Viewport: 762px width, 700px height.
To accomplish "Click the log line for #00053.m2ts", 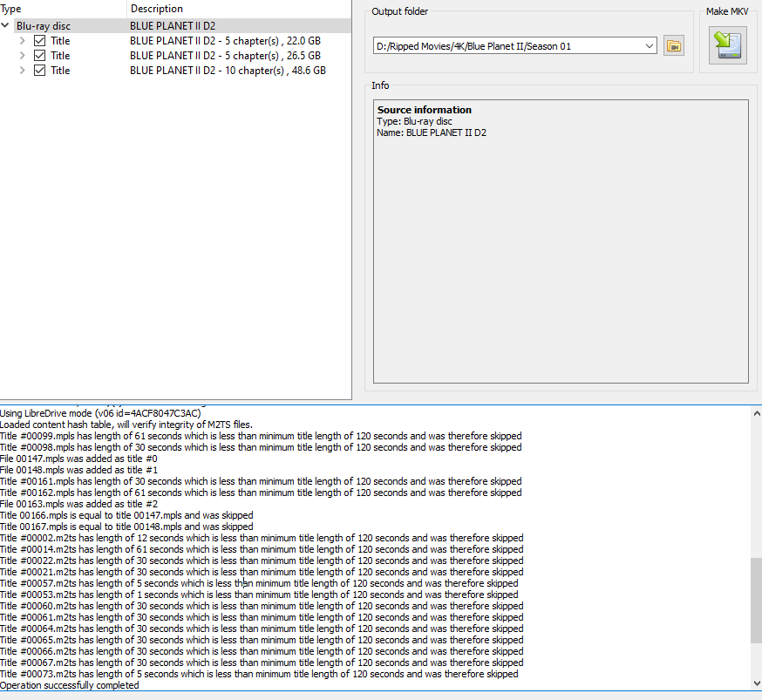I will point(259,595).
